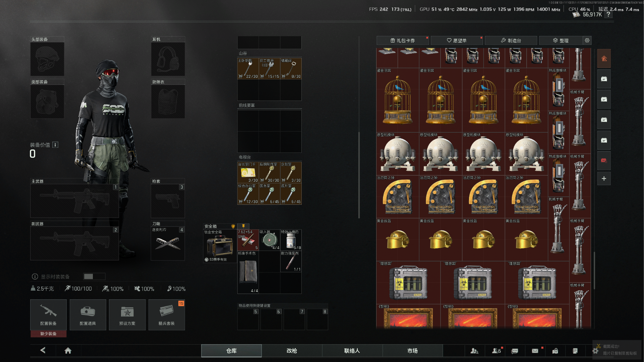
Task: Open the main stash home container tab
Action: (x=604, y=59)
